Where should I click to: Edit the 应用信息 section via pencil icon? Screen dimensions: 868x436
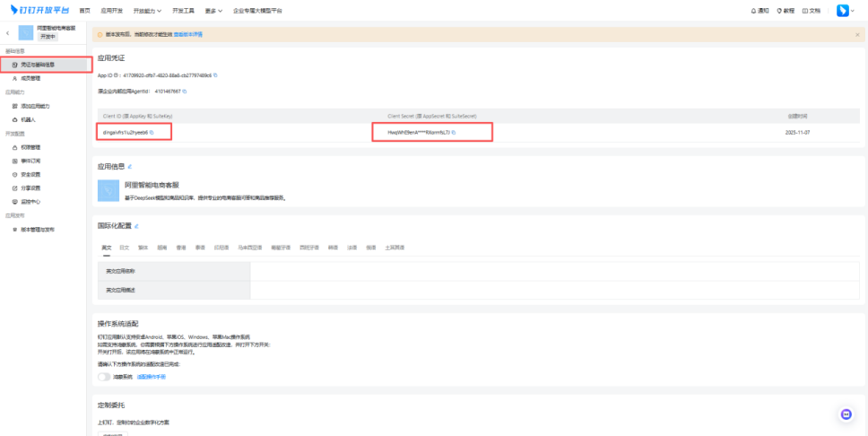(130, 166)
